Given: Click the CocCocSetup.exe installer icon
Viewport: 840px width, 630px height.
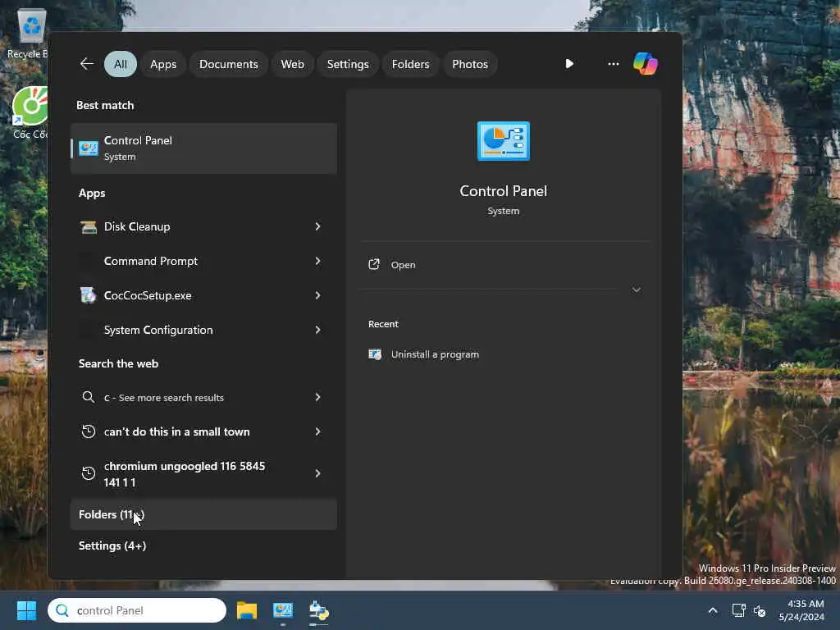Looking at the screenshot, I should 89,295.
